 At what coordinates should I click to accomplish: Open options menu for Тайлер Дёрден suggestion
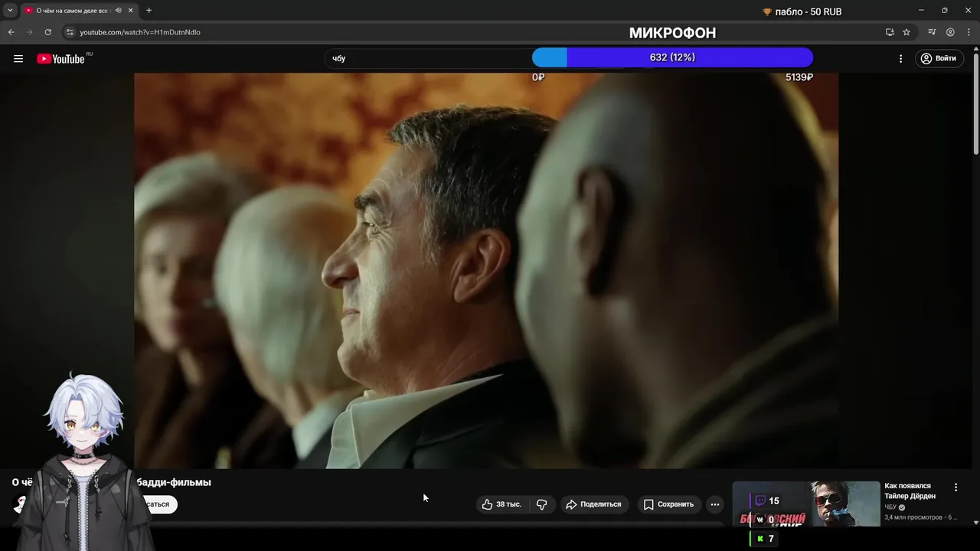point(955,487)
